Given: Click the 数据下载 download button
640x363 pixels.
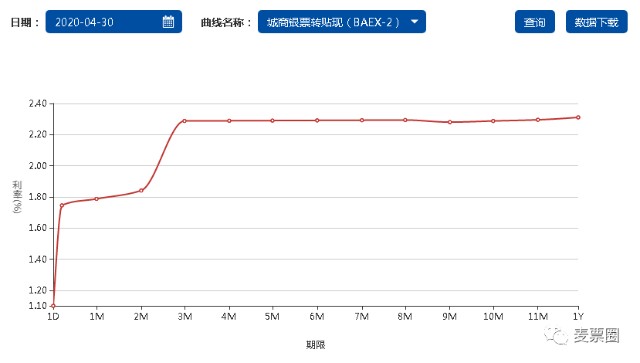Looking at the screenshot, I should [596, 22].
